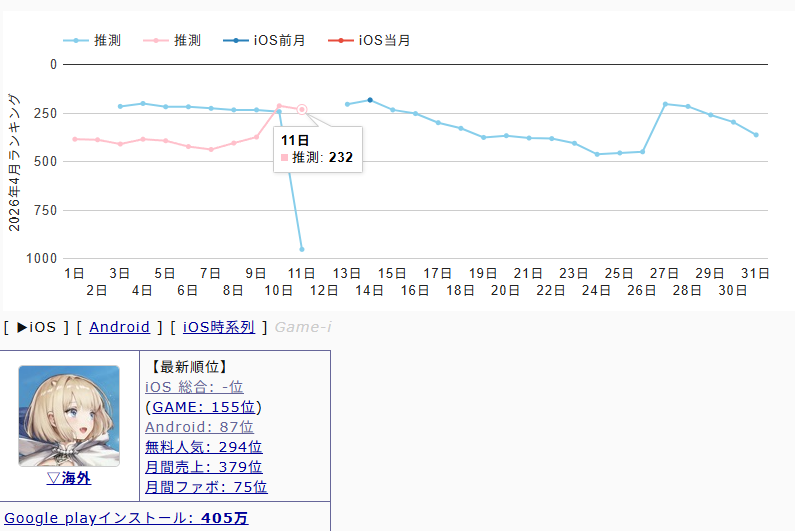This screenshot has width=795, height=531.
Task: Open the ▽海外 link
Action: coord(69,478)
